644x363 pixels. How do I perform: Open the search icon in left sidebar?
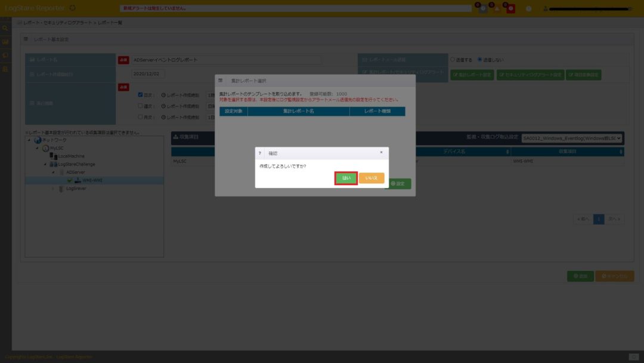click(5, 29)
